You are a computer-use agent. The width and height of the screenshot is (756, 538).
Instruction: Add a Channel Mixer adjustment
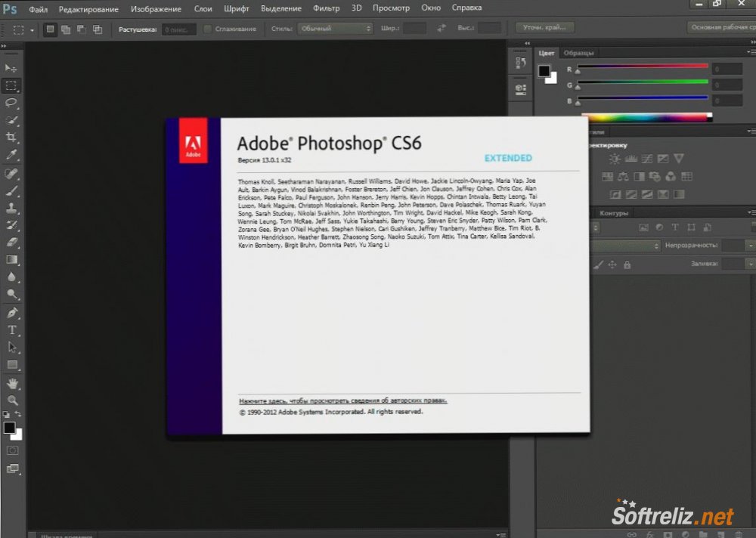coord(671,177)
